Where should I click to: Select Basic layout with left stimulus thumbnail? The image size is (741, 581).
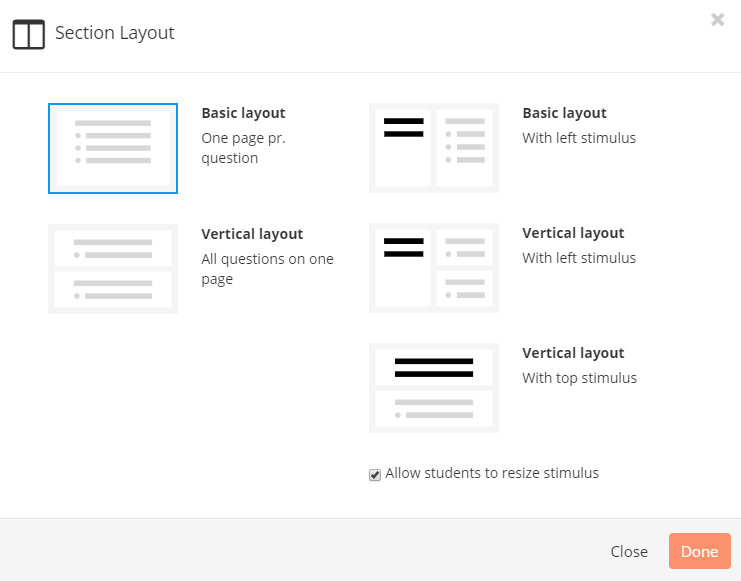(x=434, y=148)
